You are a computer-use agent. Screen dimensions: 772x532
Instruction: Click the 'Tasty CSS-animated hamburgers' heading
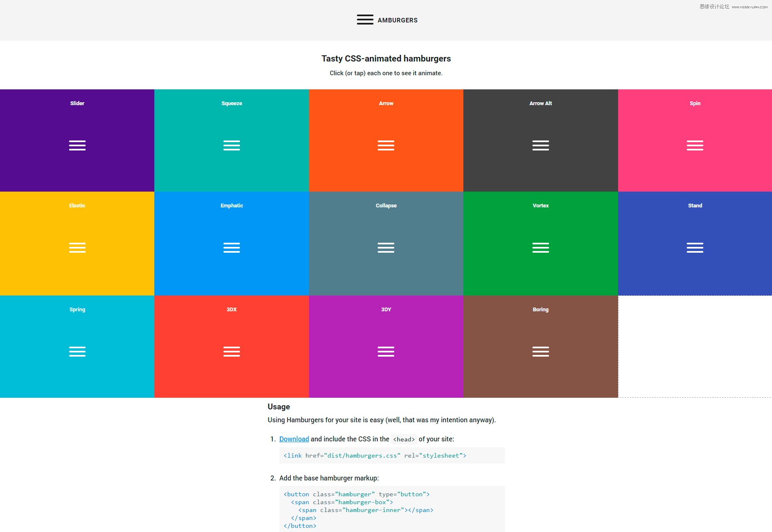click(386, 59)
